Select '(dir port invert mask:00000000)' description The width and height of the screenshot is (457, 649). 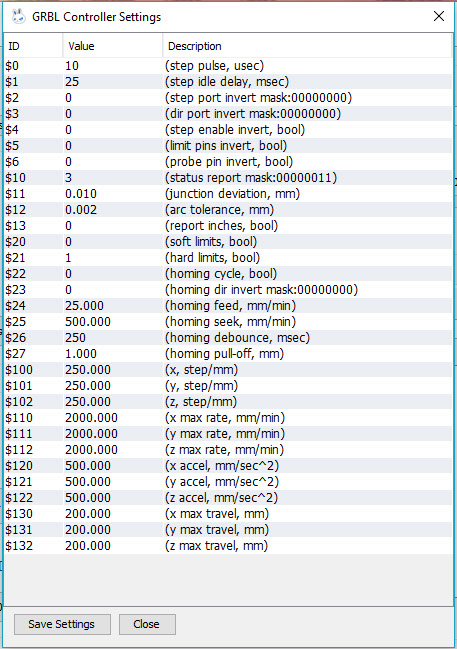(253, 114)
